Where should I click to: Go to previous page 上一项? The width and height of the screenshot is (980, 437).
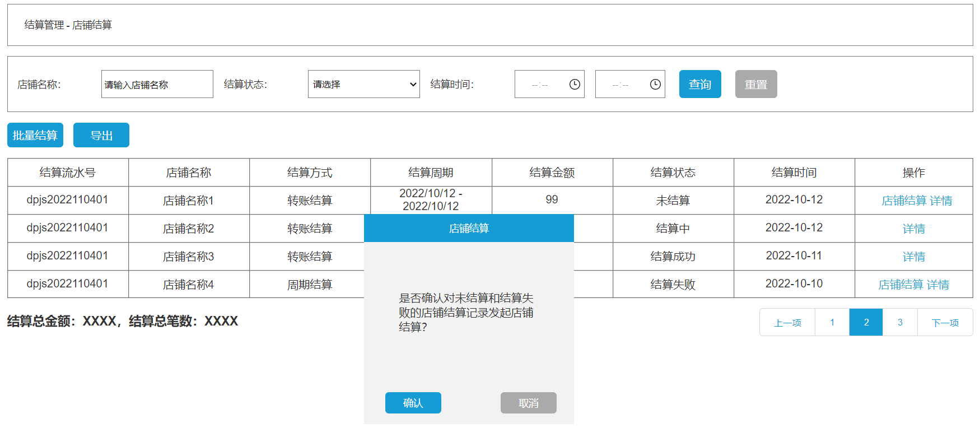(787, 322)
